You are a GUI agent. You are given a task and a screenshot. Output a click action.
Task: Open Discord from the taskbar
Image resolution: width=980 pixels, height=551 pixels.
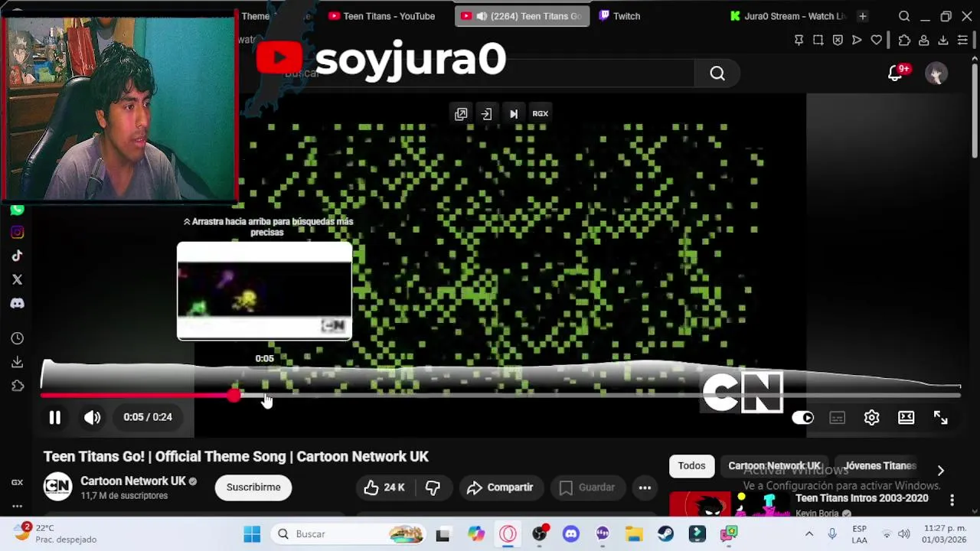click(x=571, y=534)
